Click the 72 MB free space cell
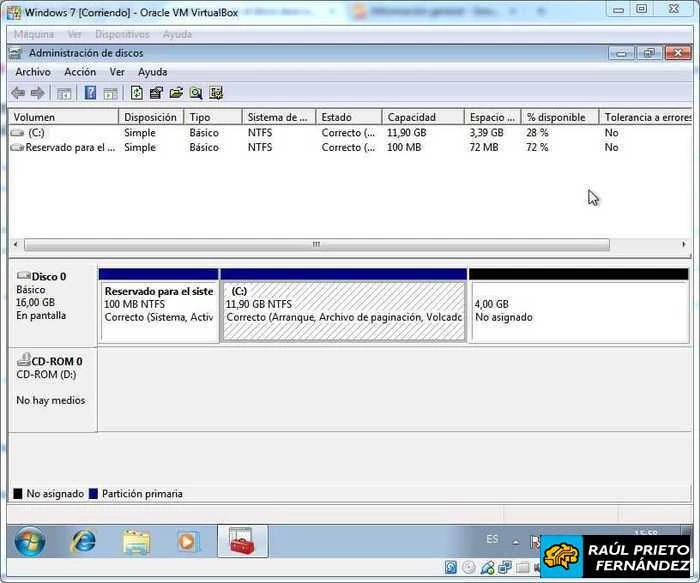Image resolution: width=700 pixels, height=583 pixels. coord(483,147)
